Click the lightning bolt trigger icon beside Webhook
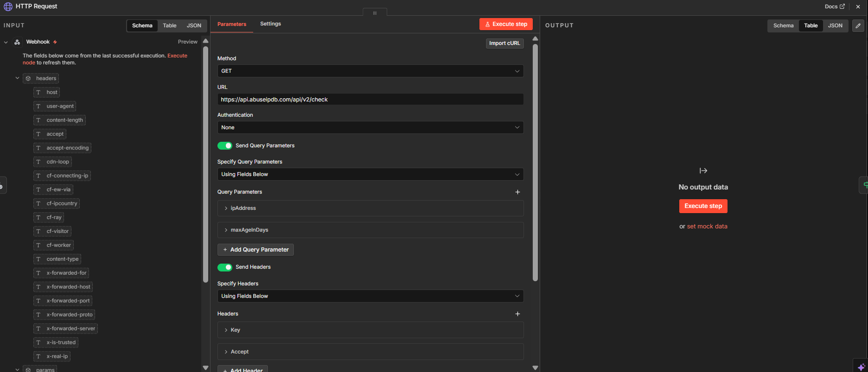 pyautogui.click(x=55, y=42)
